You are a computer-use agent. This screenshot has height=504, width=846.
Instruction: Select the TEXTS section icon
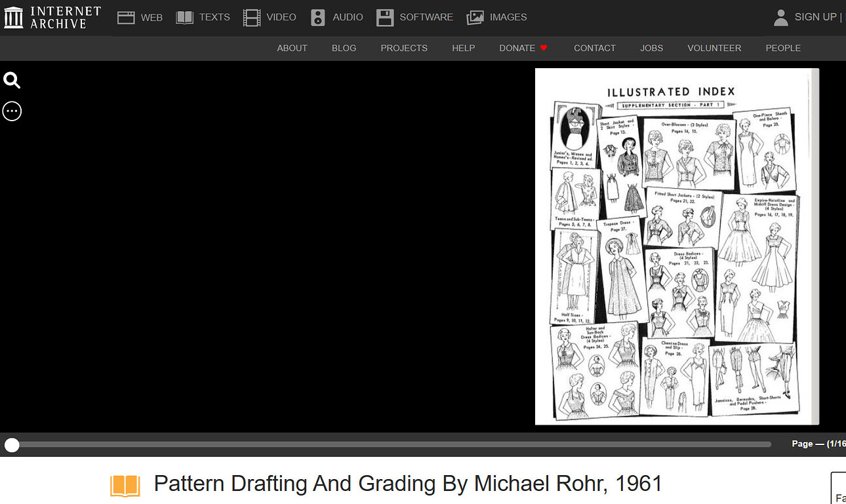[x=184, y=17]
